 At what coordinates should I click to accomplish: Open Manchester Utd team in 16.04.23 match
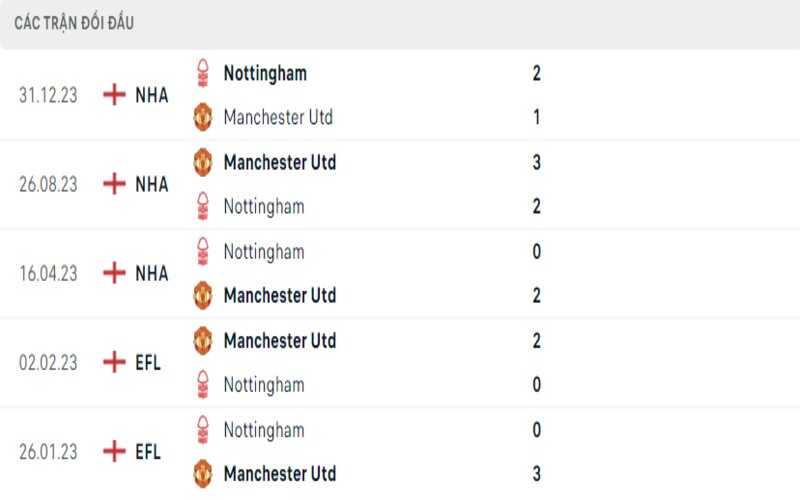tap(279, 295)
